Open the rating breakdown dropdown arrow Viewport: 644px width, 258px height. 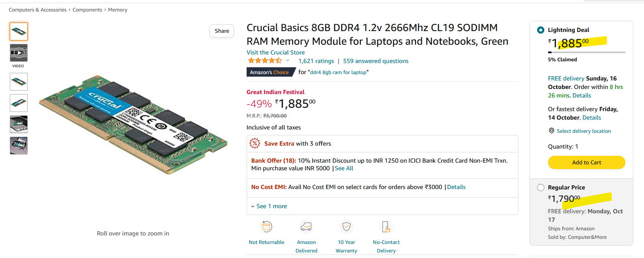coord(287,61)
